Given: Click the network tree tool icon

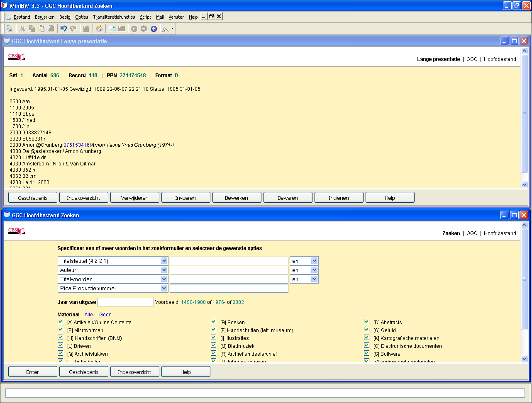Looking at the screenshot, I should coord(166,29).
